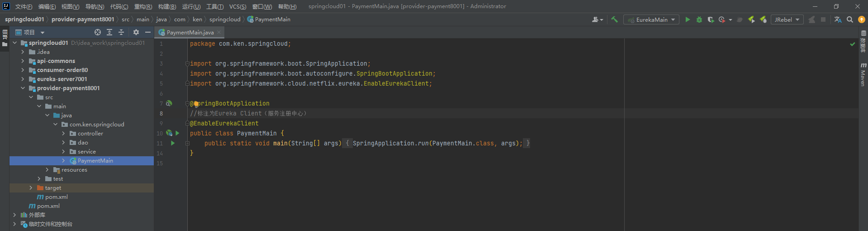
Task: Expand the resources folder
Action: pyautogui.click(x=47, y=170)
